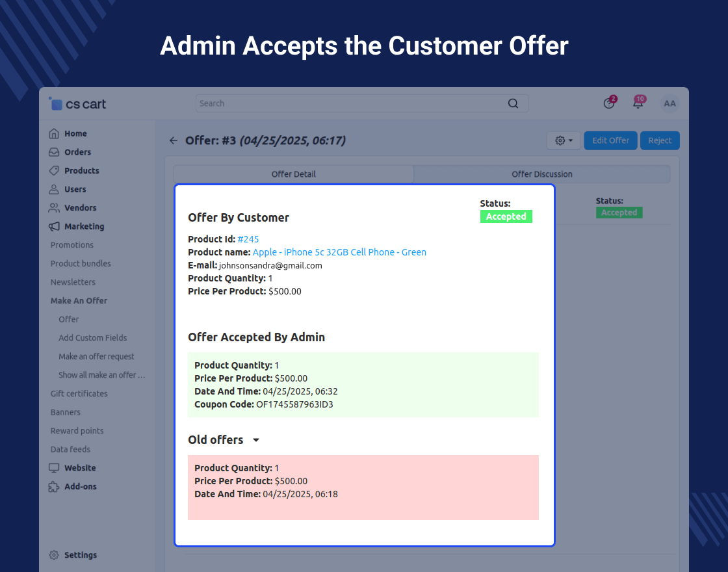The image size is (728, 572).
Task: Open the notifications bell icon
Action: pyautogui.click(x=638, y=103)
